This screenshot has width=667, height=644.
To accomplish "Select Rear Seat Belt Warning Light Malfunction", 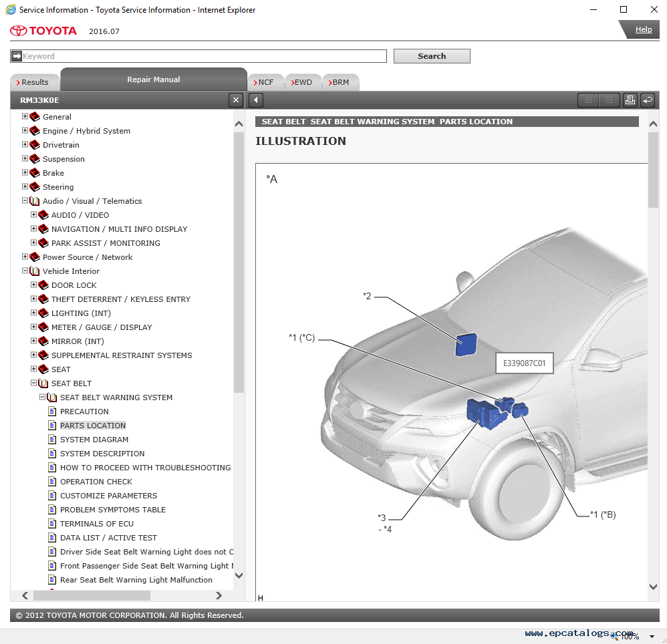I will point(136,579).
